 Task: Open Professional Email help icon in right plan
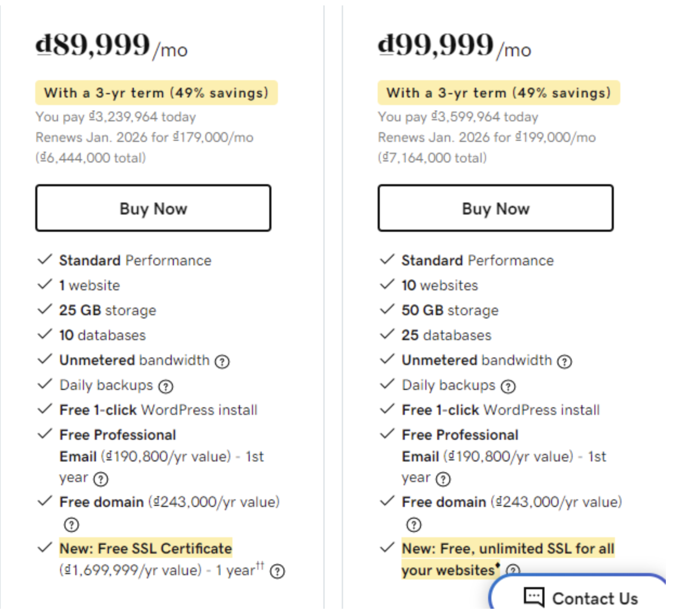pyautogui.click(x=443, y=479)
